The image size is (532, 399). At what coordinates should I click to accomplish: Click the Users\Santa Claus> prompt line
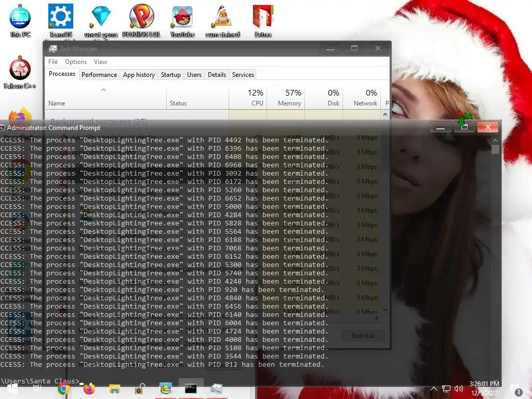click(42, 381)
